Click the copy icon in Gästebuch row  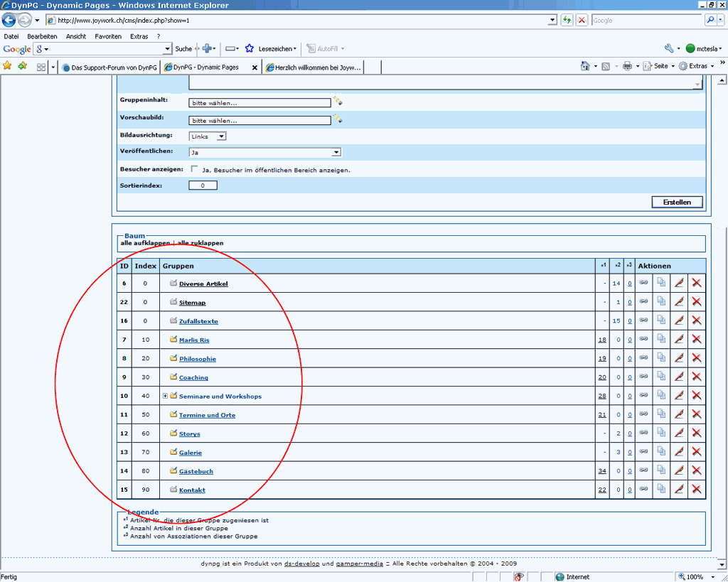click(661, 470)
